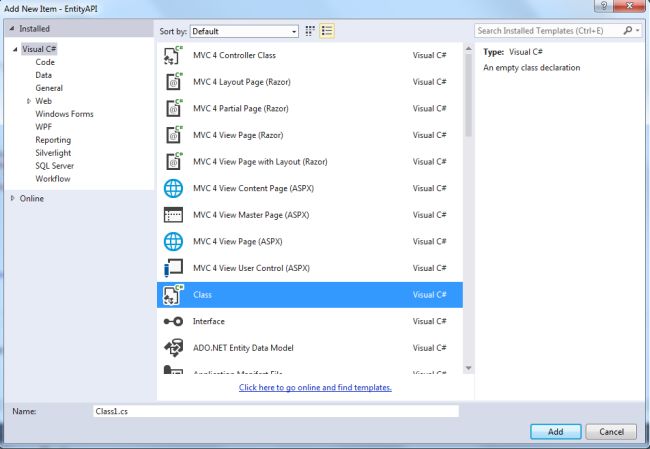Screen dimensions: 650x449
Task: Select MVC 4 Layout Page (Razor) text
Action: click(x=242, y=82)
